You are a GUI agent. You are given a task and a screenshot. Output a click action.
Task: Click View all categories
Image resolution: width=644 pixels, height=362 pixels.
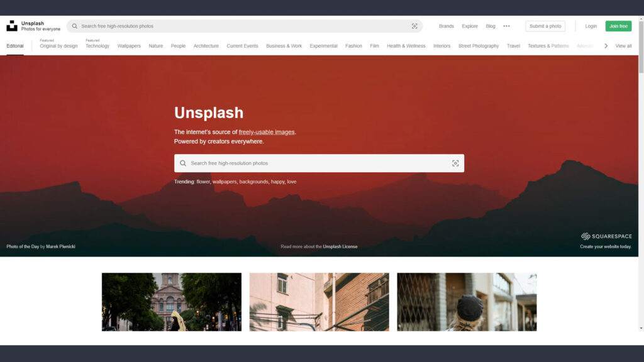point(623,46)
